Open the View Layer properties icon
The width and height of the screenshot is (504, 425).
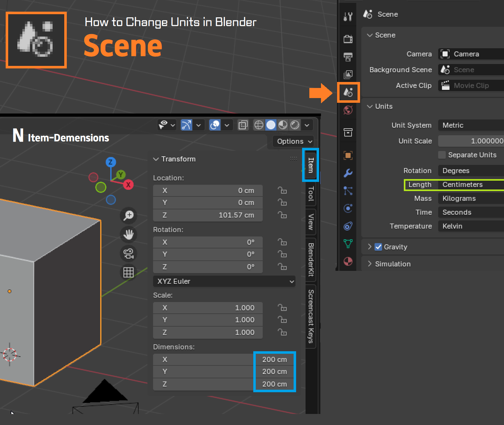pos(348,74)
